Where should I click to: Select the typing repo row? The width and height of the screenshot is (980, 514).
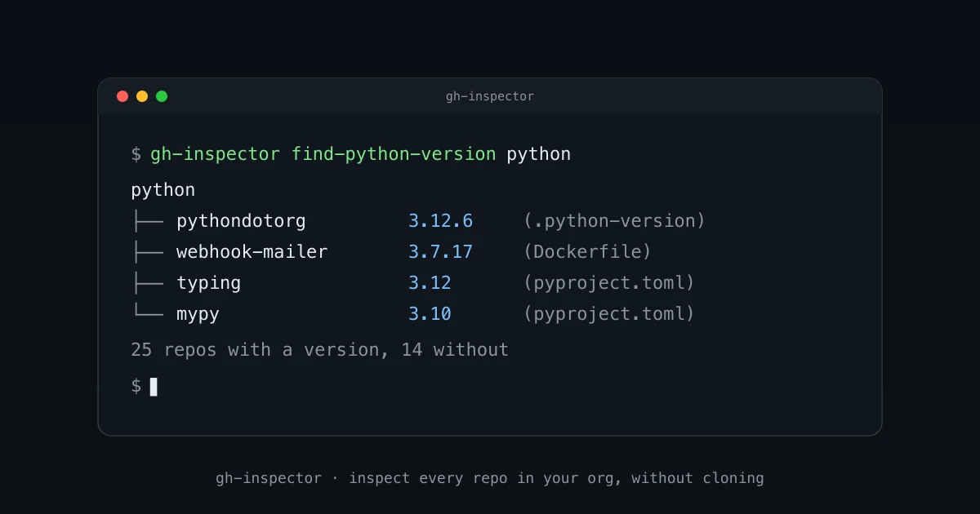pyautogui.click(x=413, y=283)
